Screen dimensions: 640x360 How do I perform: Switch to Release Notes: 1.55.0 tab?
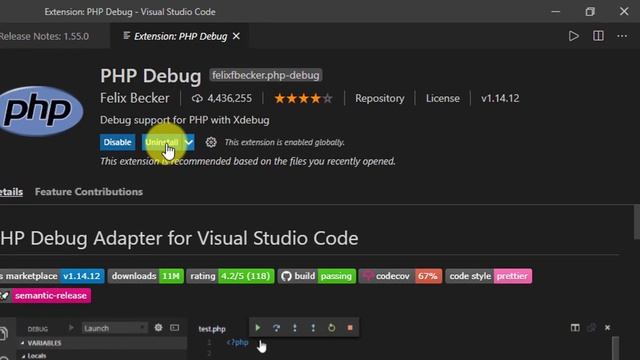point(44,36)
